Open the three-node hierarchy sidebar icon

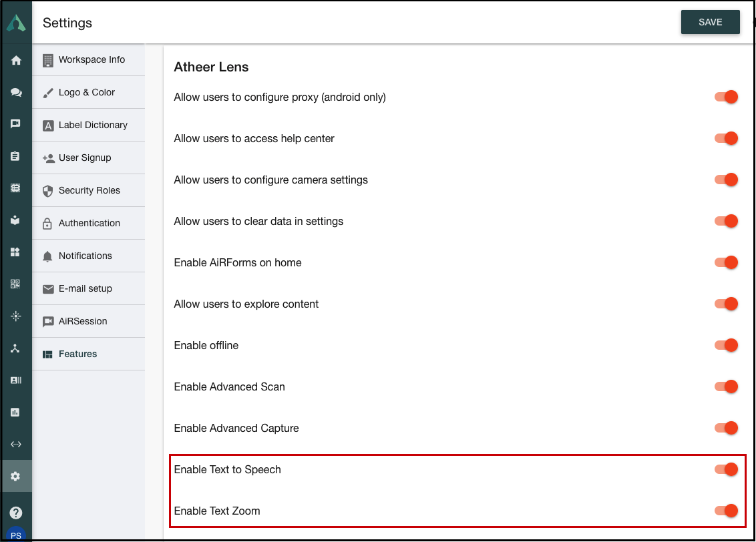point(15,348)
